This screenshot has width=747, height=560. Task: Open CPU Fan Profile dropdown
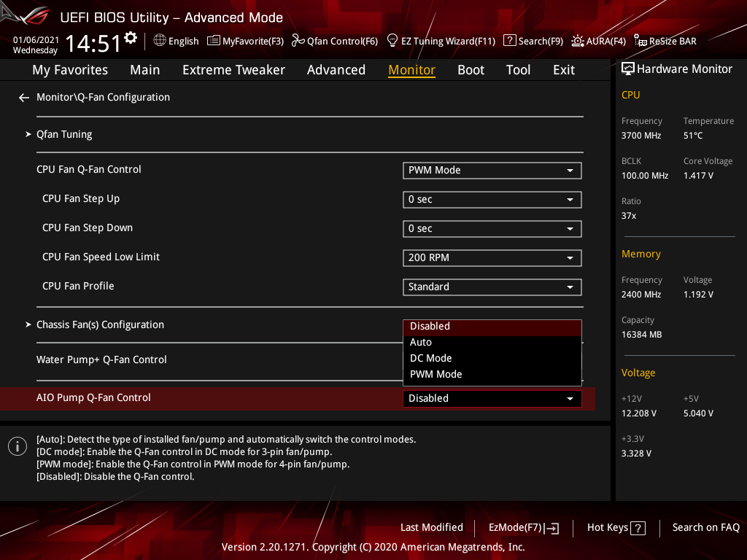(492, 287)
